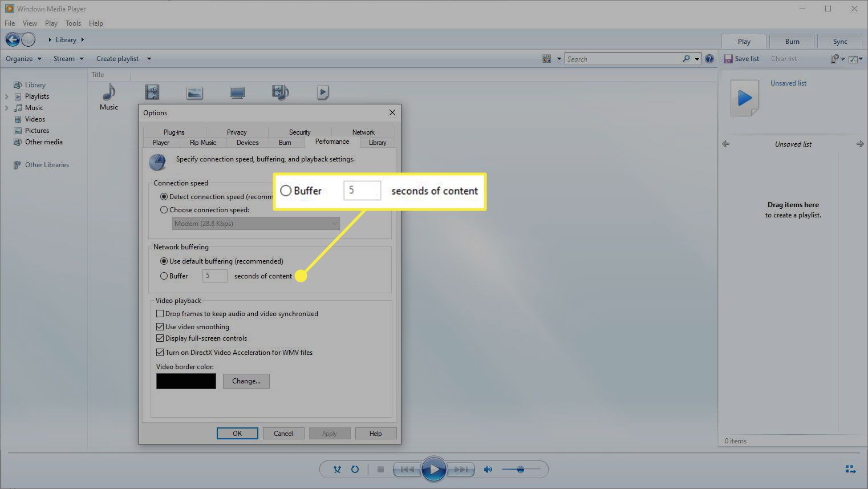Open the Other media icon in library
This screenshot has height=489, width=868.
(280, 92)
